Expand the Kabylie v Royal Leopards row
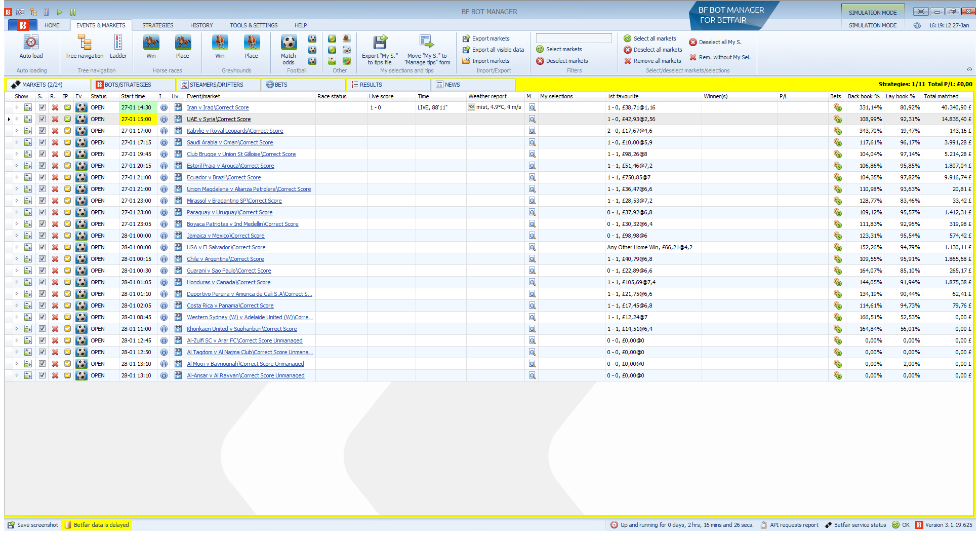This screenshot has width=980, height=535. [x=16, y=131]
